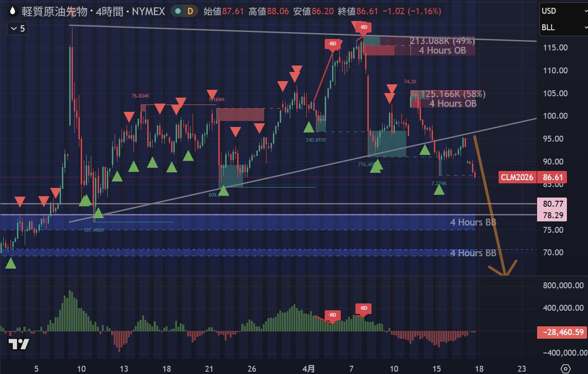Click the crude oil symbol logo icon
The height and width of the screenshot is (374, 588).
13,10
